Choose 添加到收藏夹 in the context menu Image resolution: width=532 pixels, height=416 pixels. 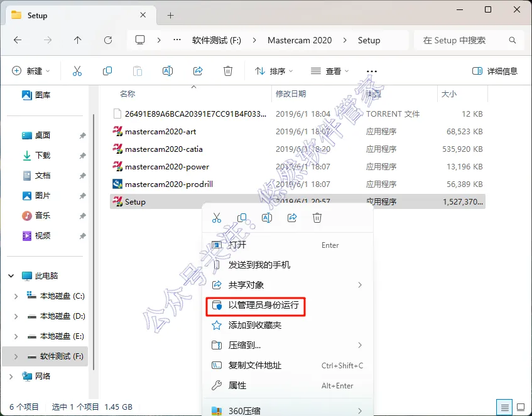(x=288, y=325)
